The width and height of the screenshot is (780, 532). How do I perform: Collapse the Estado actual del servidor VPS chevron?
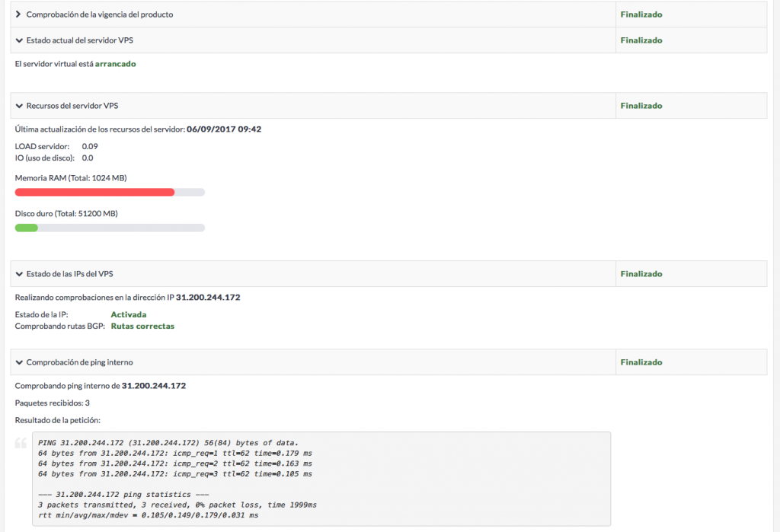click(x=18, y=40)
